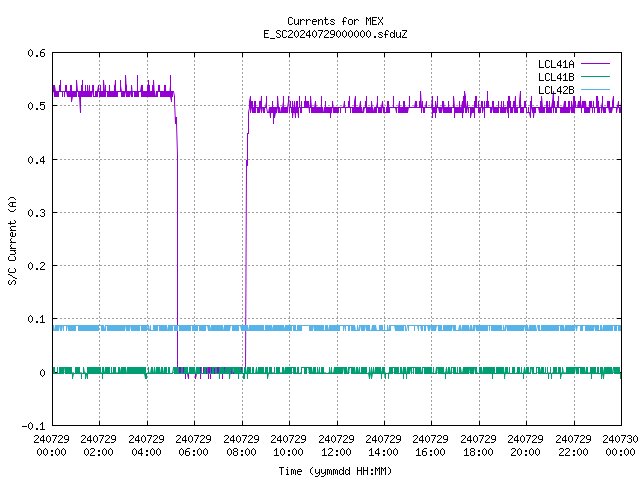The height and width of the screenshot is (480, 640).
Task: Click the 0.6 y-axis tick label
Action: [x=36, y=53]
